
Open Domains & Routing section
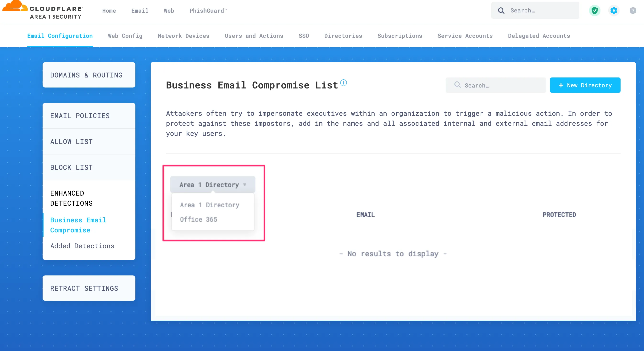[86, 75]
